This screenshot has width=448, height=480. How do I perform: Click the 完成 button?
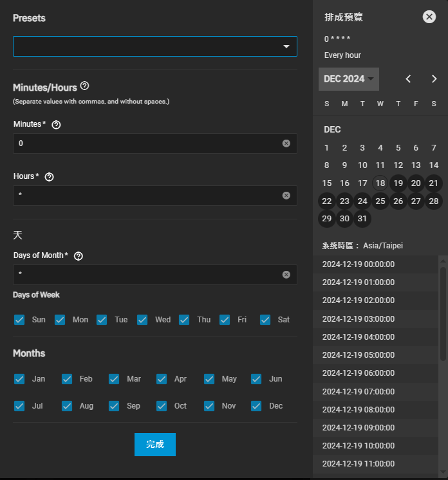pyautogui.click(x=154, y=445)
